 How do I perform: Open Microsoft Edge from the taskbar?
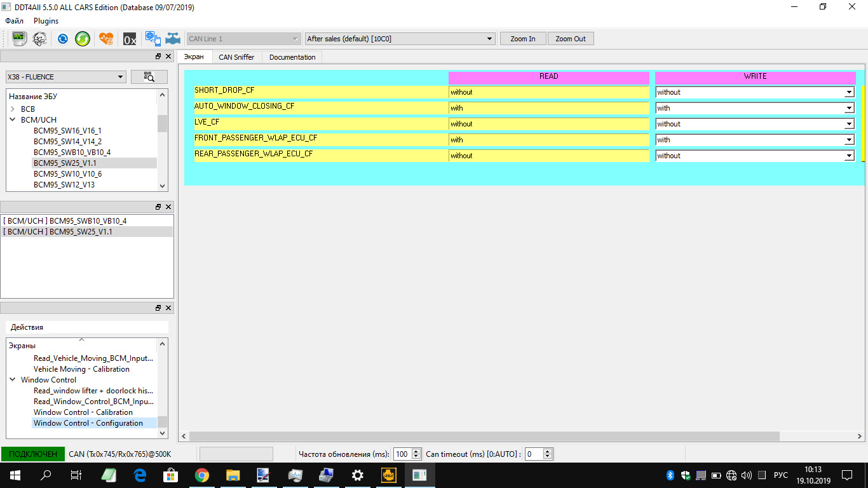(140, 475)
